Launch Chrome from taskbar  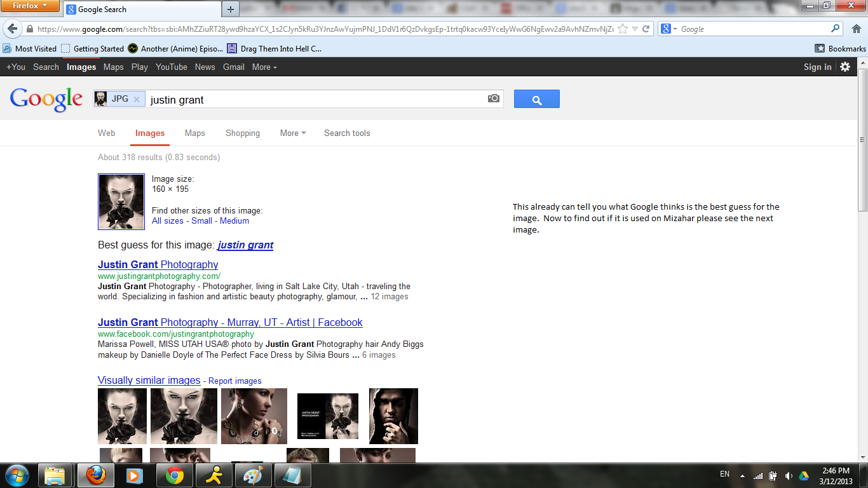[175, 475]
